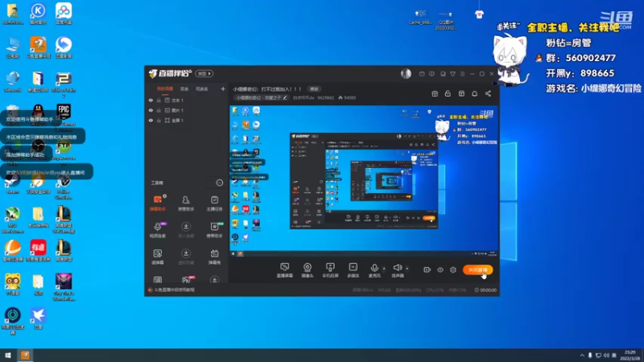Click the Douyu app icon on taskbar
Image resolution: width=644 pixels, height=362 pixels.
[x=25, y=355]
